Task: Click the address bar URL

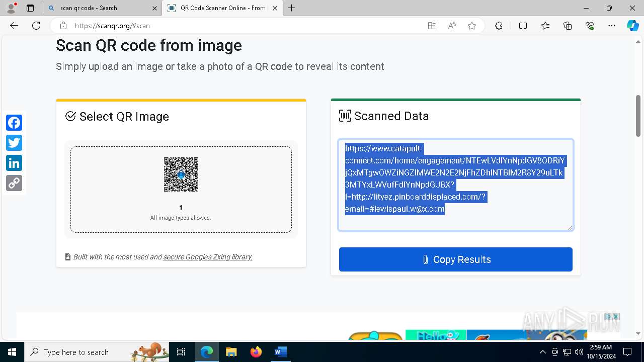Action: [112, 26]
